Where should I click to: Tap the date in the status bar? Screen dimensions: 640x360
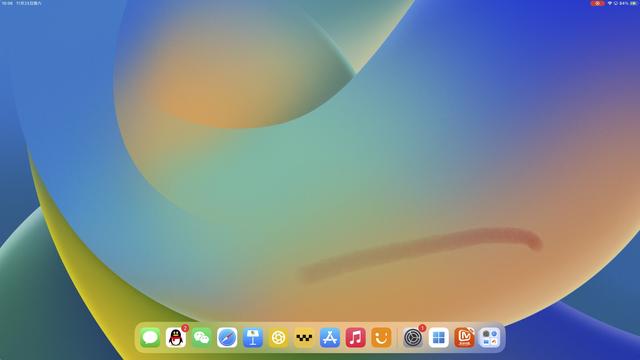[29, 3]
